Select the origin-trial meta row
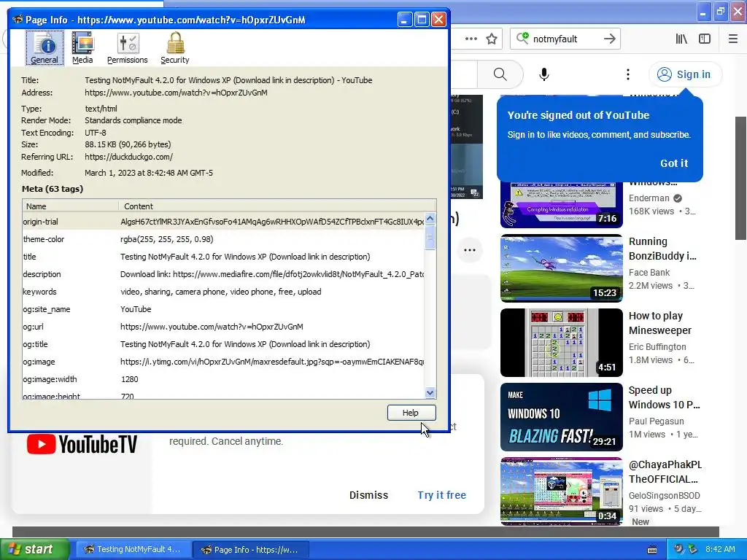 pos(223,222)
